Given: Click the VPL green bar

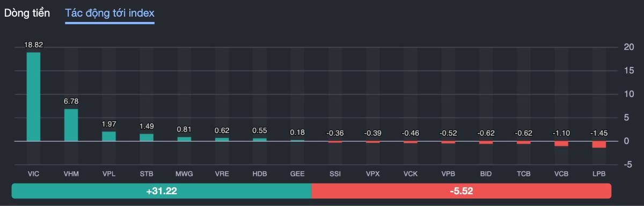Looking at the screenshot, I should point(109,136).
